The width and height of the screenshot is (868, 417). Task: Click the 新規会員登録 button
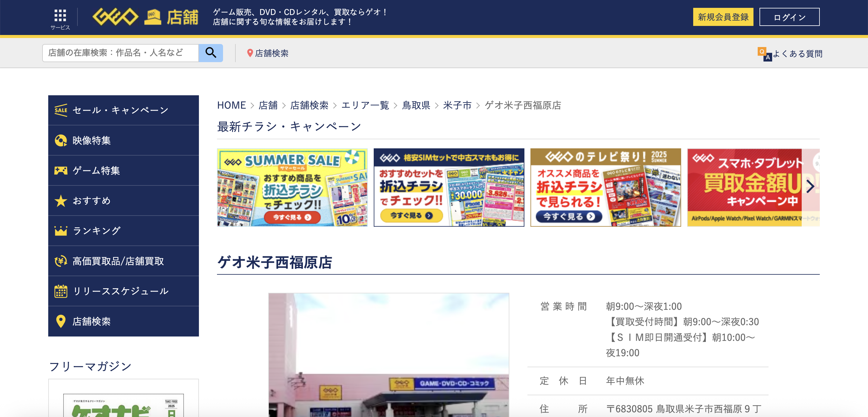tap(723, 17)
